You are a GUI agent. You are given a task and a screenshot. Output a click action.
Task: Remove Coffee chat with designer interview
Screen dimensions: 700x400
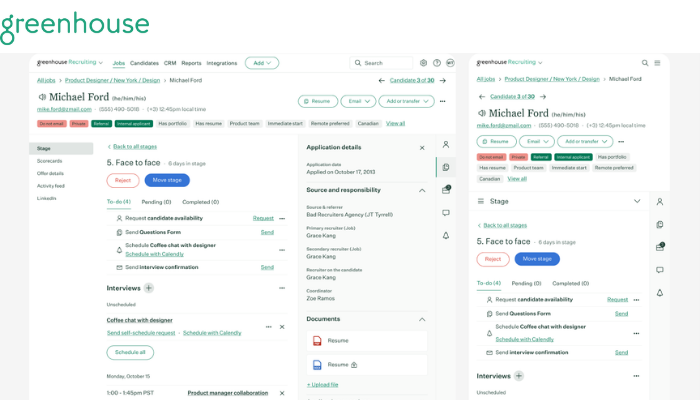coord(282,327)
